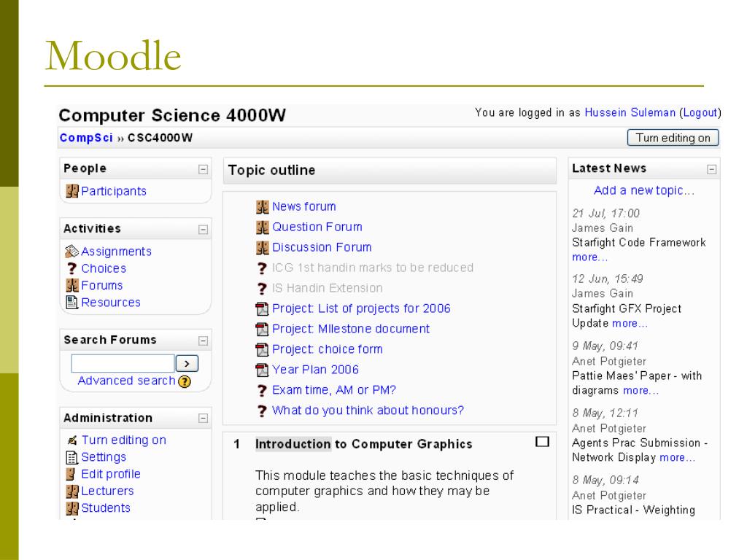Click the Lecturers icon
This screenshot has width=747, height=560.
coord(72,491)
